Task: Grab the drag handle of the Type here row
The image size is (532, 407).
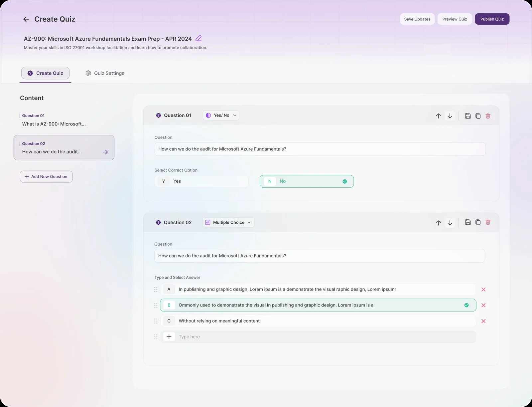Action: tap(156, 337)
